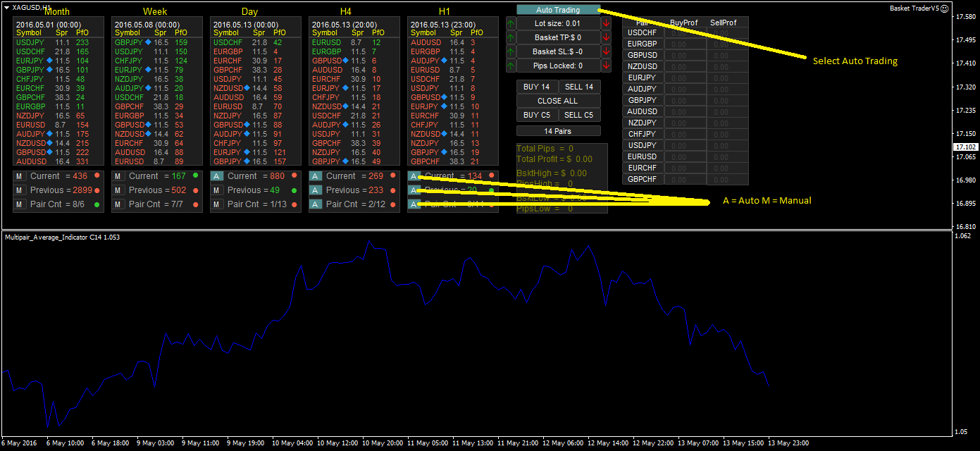
Task: Switch H4 Current A button to manual
Action: pyautogui.click(x=316, y=176)
